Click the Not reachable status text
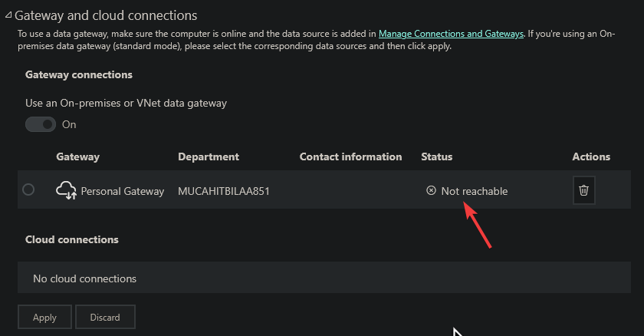This screenshot has width=644, height=336. [475, 191]
